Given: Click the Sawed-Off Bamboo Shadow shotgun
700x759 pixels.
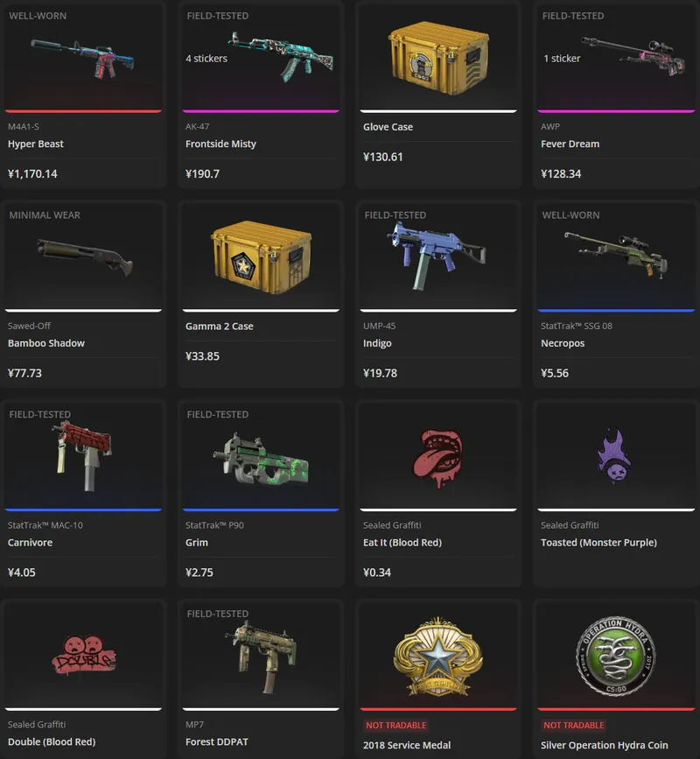Looking at the screenshot, I should coord(84,257).
